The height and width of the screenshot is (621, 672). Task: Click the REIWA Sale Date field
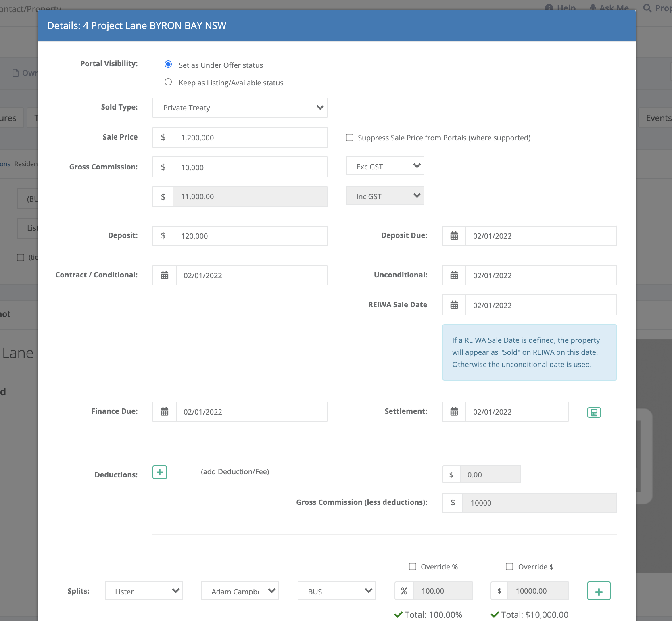click(x=541, y=305)
